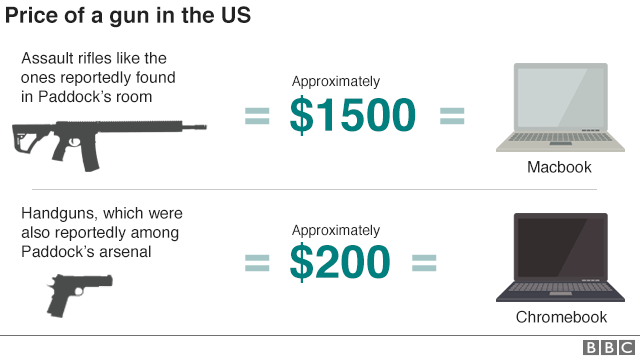Click the equals sign right of $200
Image resolution: width=640 pixels, height=360 pixels.
pyautogui.click(x=424, y=263)
